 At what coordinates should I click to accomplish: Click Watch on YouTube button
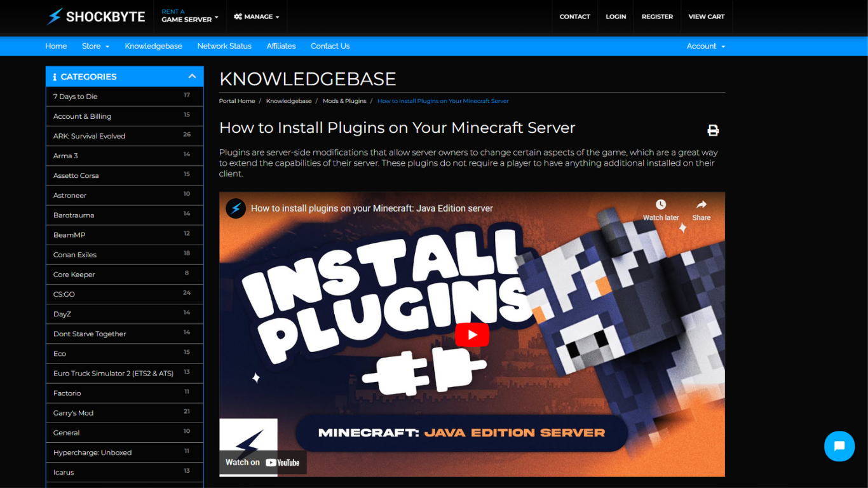(263, 463)
